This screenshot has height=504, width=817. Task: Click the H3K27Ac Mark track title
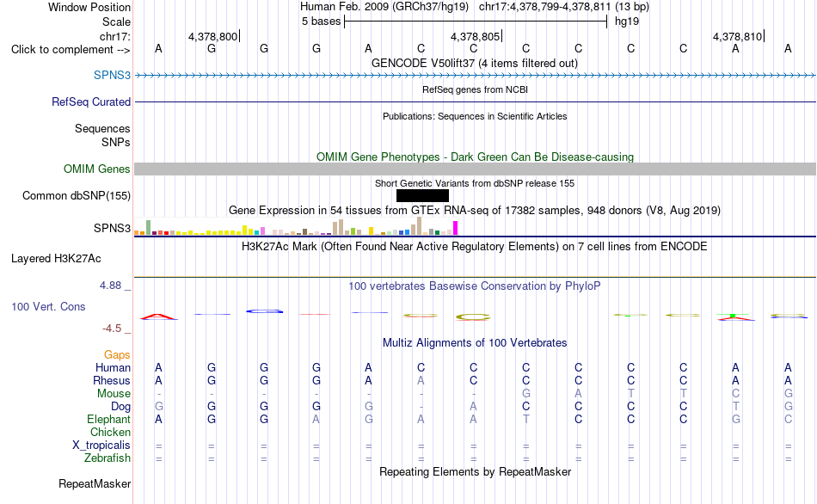[475, 246]
